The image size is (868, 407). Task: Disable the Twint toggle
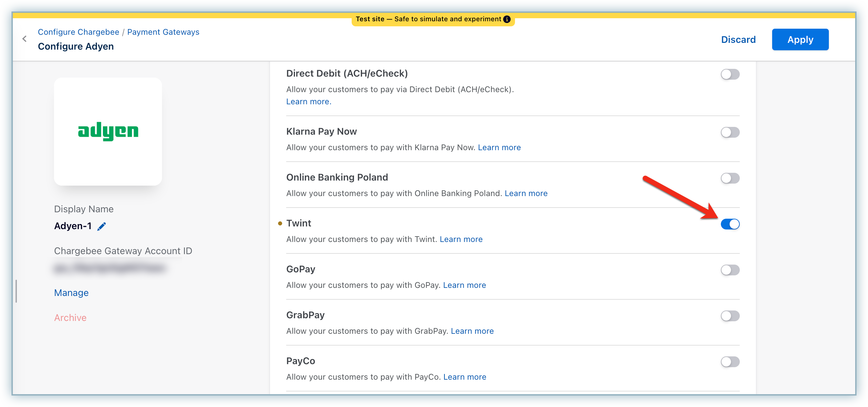[x=730, y=224]
